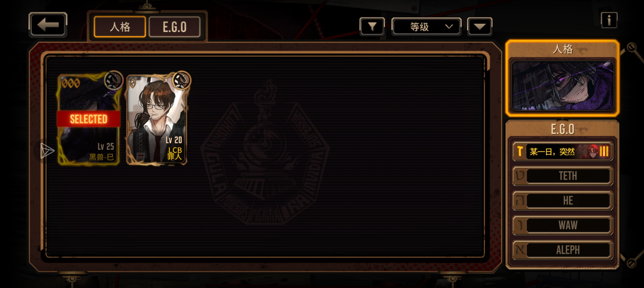This screenshot has width=644, height=288.
Task: Open the WAW E.G.O slot
Action: click(563, 225)
